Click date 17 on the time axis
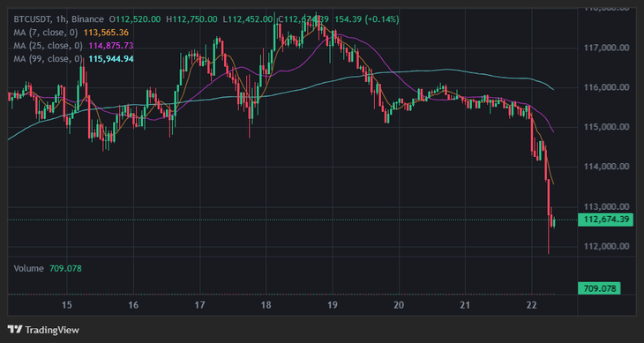The image size is (644, 343). (x=199, y=305)
